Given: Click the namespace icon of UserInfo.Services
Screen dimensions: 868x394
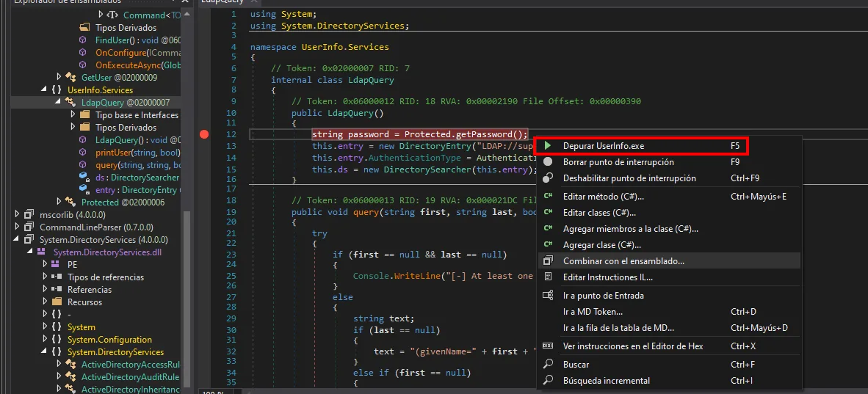Looking at the screenshot, I should click(57, 90).
